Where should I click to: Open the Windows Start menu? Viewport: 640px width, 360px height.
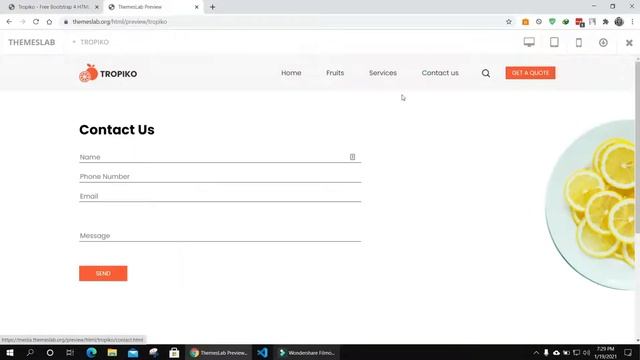tap(10, 353)
